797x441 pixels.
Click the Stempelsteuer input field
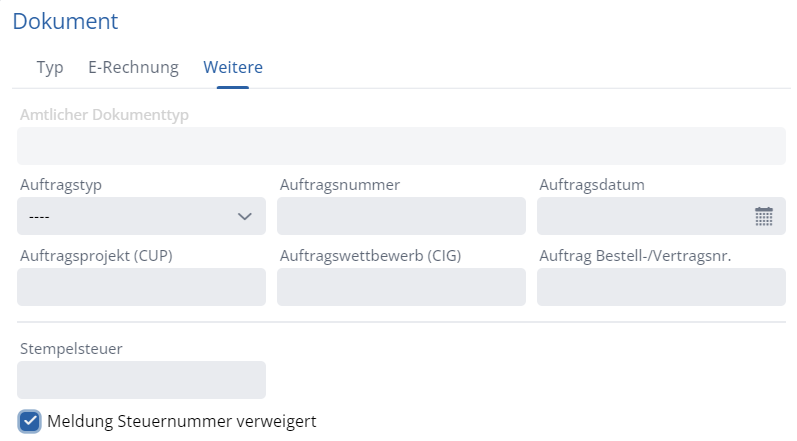pos(142,380)
